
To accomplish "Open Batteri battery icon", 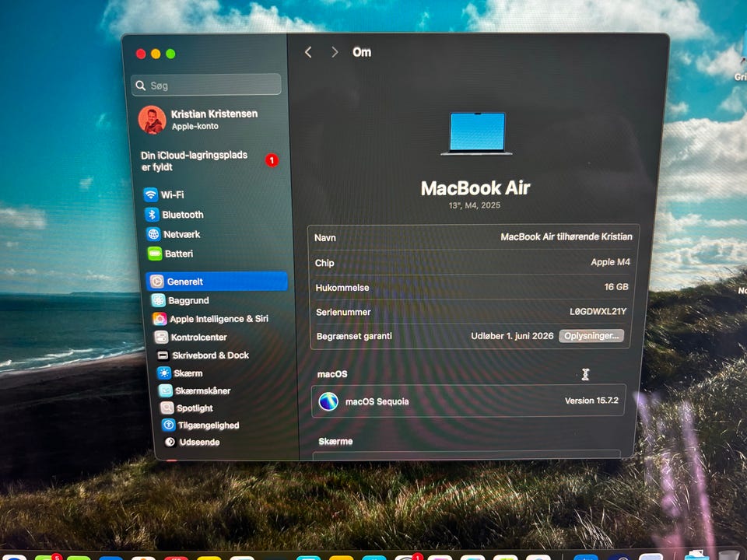I will (155, 254).
